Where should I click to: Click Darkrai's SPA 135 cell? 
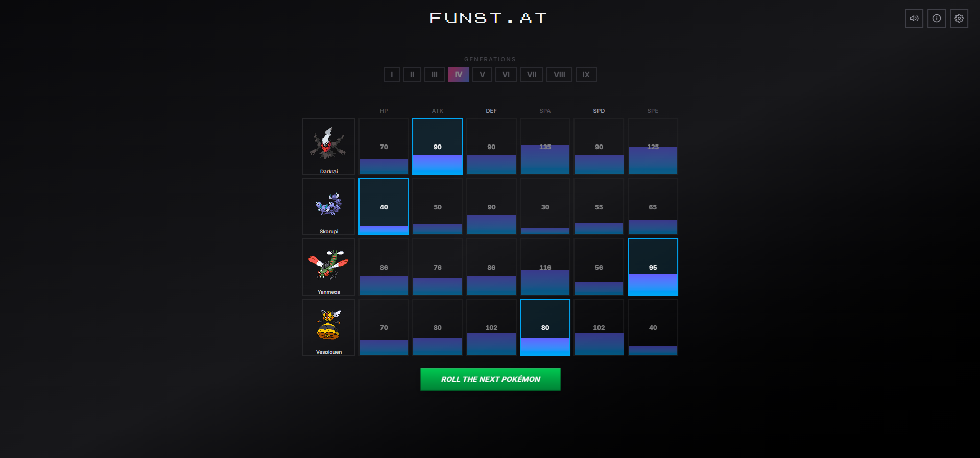[x=545, y=147]
